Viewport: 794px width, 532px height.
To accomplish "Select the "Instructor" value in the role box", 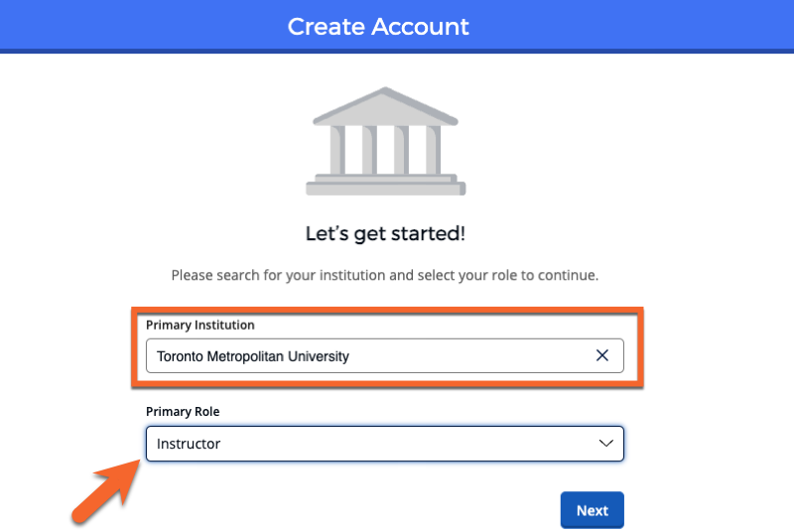I will (x=189, y=444).
